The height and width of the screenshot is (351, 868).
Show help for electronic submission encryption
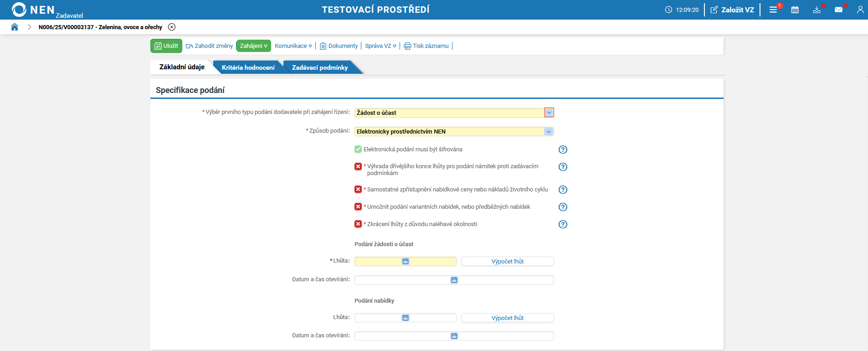(563, 150)
